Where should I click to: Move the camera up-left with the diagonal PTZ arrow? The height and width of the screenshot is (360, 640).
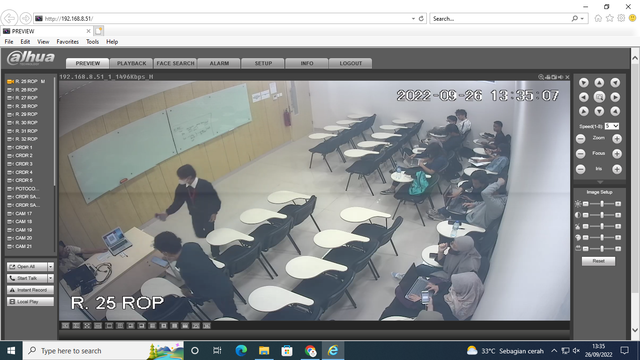click(584, 83)
